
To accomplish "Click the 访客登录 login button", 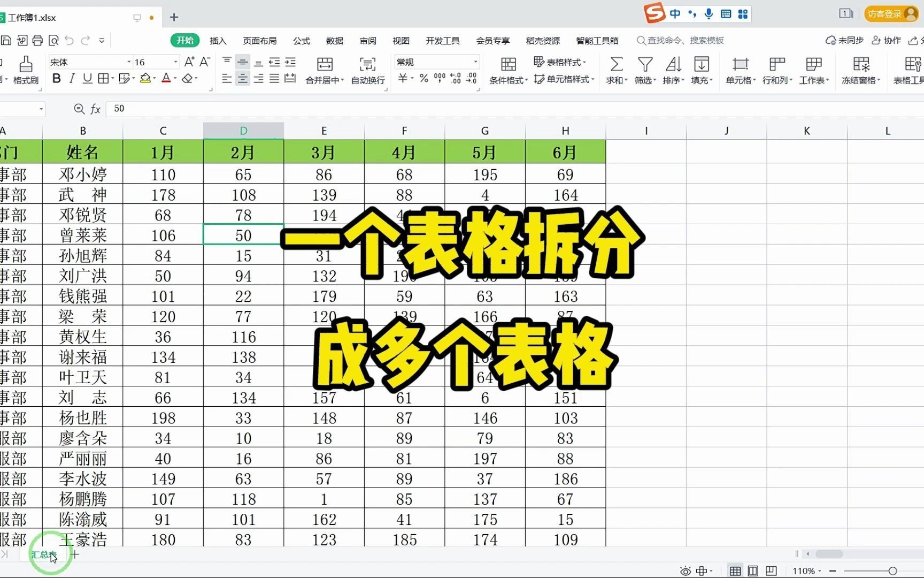I will click(891, 14).
